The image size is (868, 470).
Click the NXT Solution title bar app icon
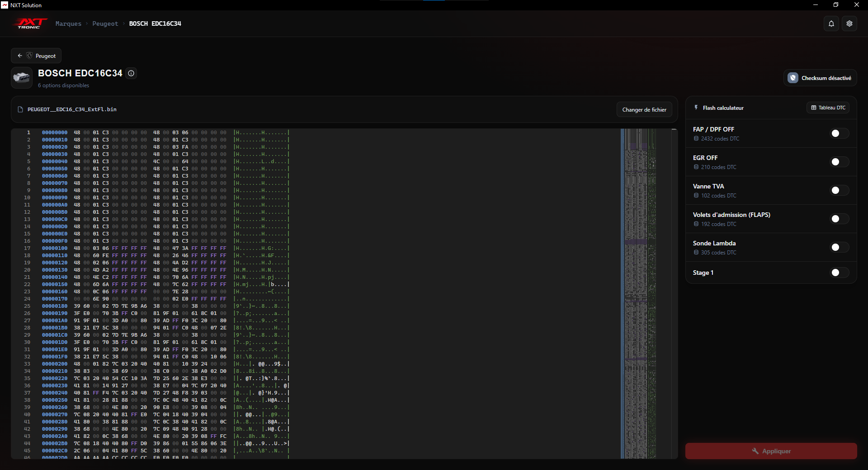[5, 5]
